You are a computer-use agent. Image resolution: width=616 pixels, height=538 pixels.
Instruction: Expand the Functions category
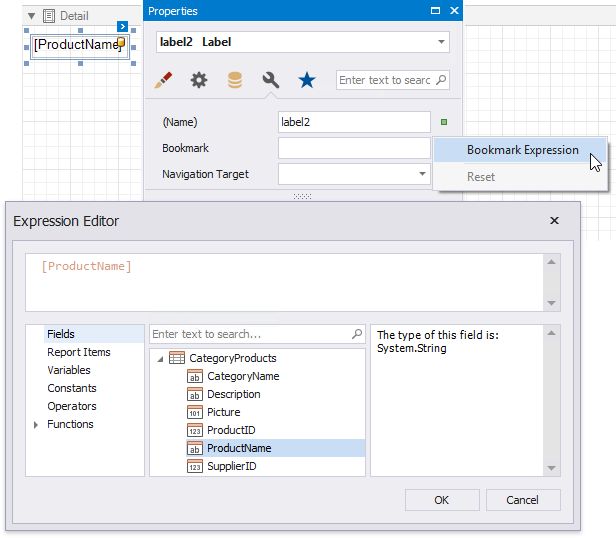(x=37, y=425)
